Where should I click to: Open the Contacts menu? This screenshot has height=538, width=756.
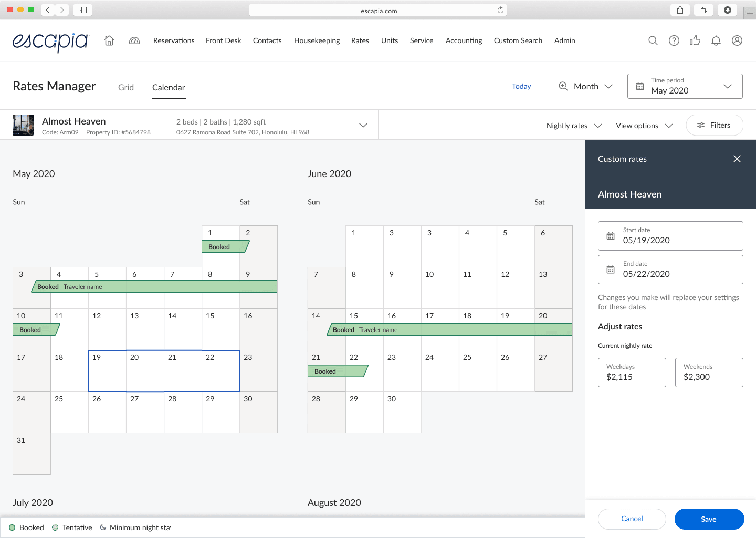(267, 40)
